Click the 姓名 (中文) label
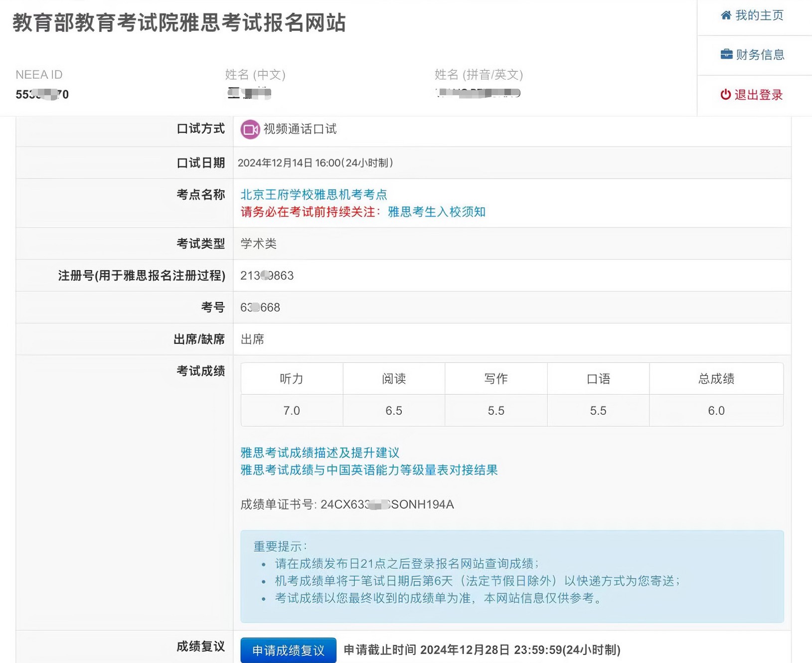812x663 pixels. [255, 75]
